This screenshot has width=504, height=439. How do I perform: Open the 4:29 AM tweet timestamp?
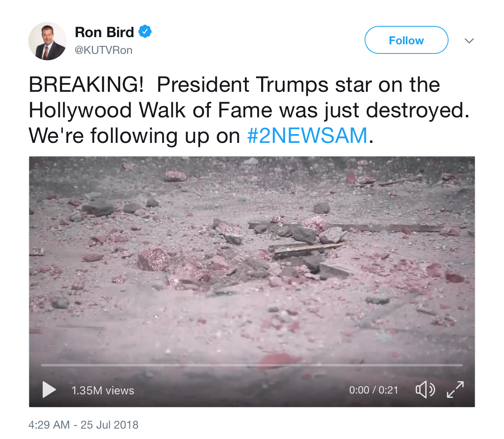(x=49, y=425)
